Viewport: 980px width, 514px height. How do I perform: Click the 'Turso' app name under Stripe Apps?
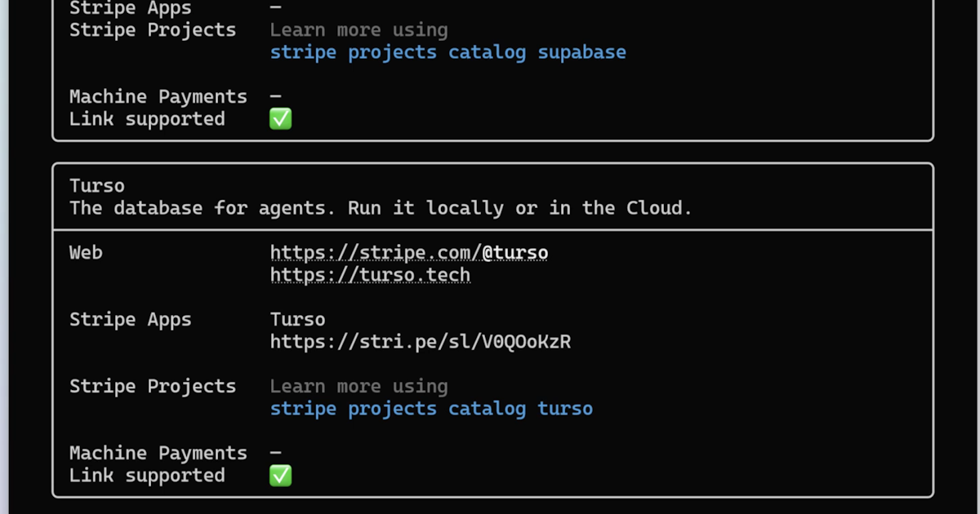click(298, 320)
